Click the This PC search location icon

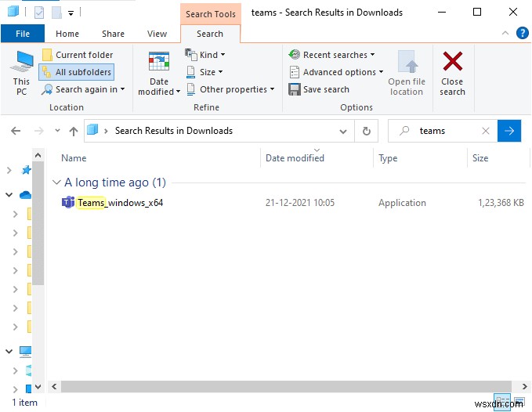click(21, 61)
